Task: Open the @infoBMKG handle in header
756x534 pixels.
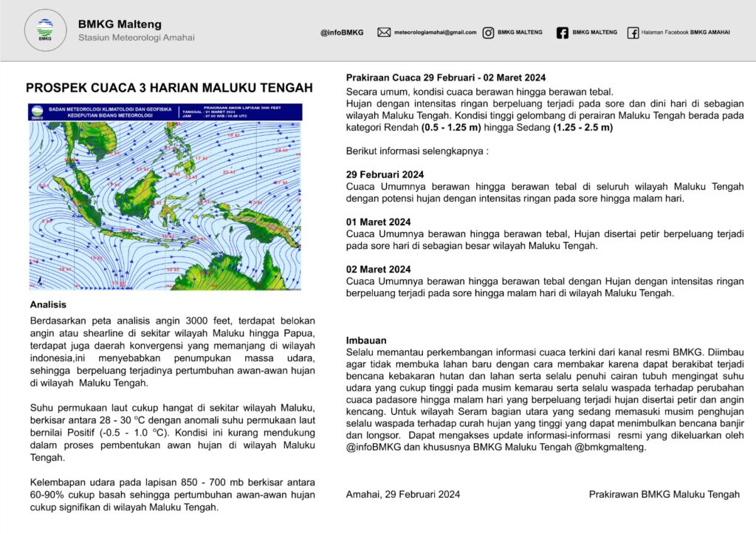Action: coord(342,32)
